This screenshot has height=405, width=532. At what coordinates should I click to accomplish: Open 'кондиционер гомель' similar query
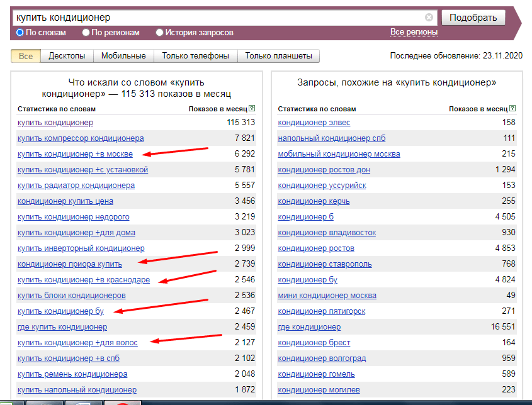pyautogui.click(x=317, y=374)
